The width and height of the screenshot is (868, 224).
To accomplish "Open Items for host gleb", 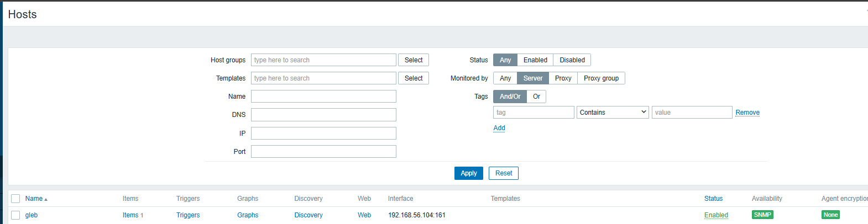I will click(130, 215).
